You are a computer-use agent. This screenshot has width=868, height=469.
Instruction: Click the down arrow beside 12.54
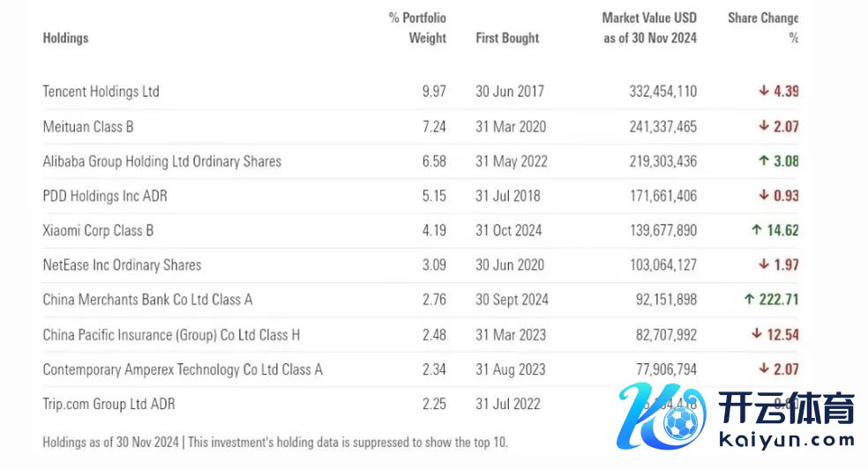(756, 334)
